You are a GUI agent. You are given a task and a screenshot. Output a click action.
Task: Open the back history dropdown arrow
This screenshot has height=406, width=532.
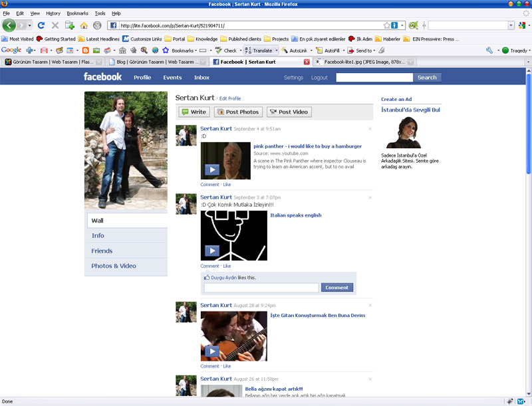(x=29, y=25)
